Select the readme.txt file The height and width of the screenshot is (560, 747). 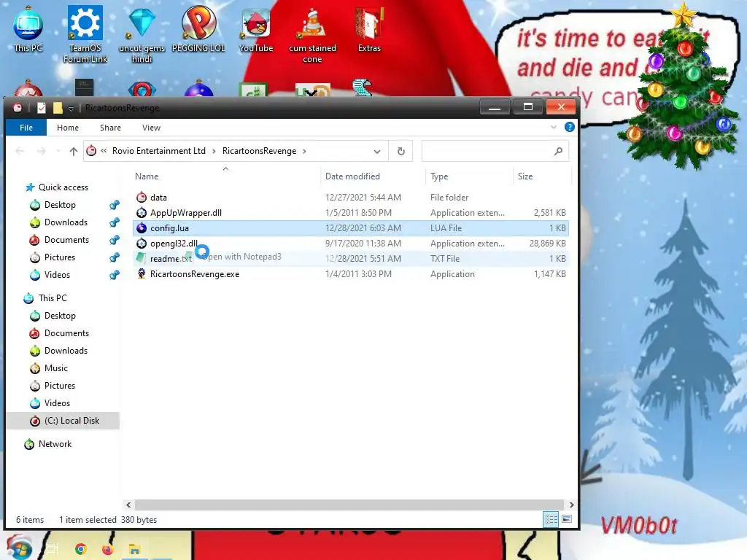point(350,259)
